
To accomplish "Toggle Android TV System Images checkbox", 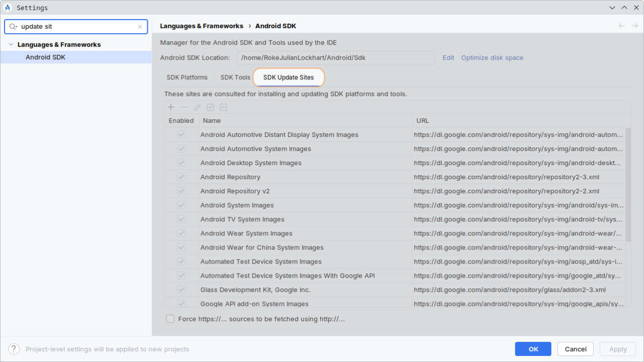I will (x=181, y=220).
